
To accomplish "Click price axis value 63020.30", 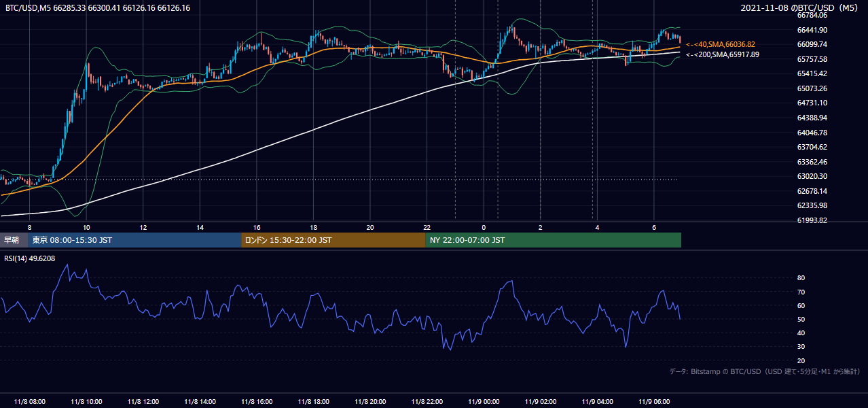I will coord(812,176).
